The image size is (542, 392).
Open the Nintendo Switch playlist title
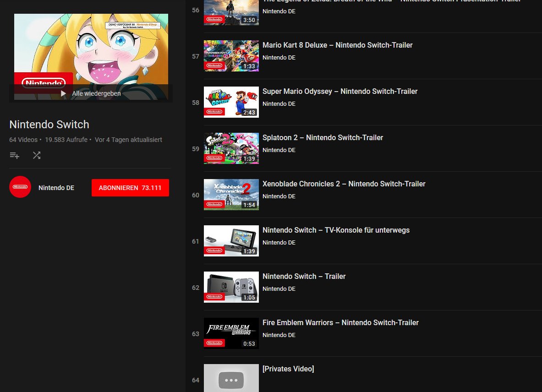coord(49,125)
